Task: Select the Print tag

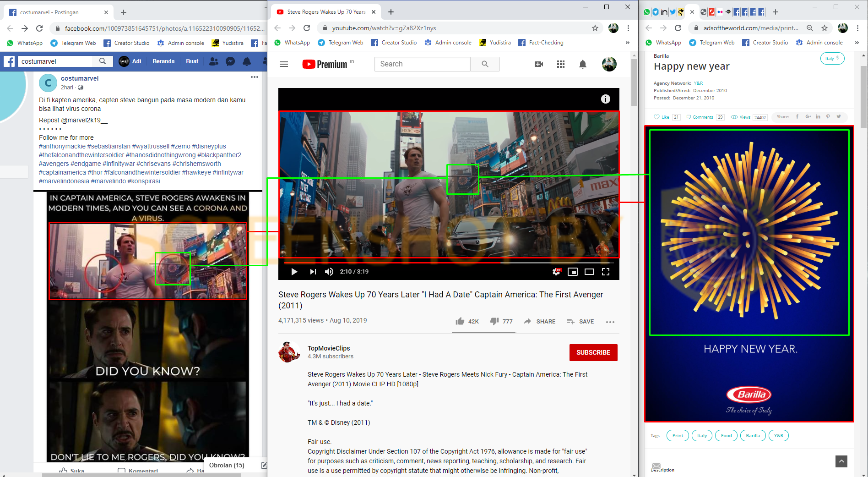Action: pyautogui.click(x=678, y=435)
